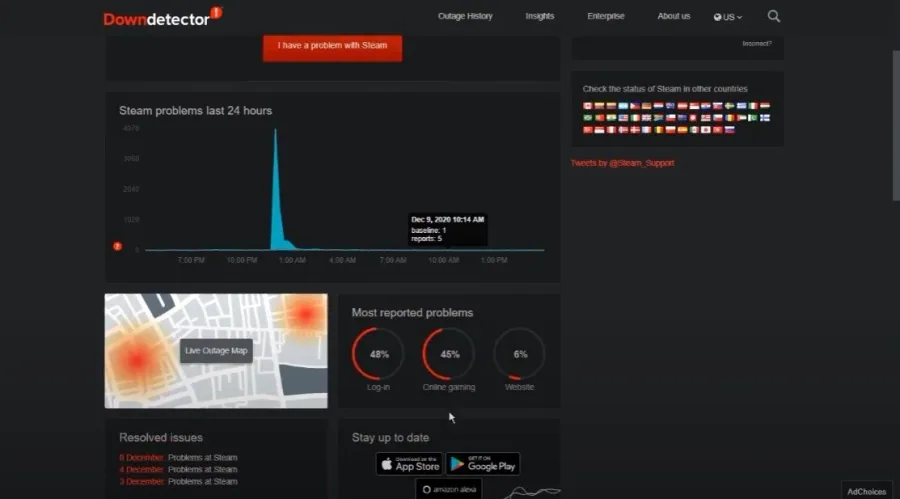Select the Finland flag
The image size is (900, 499).
pyautogui.click(x=765, y=118)
